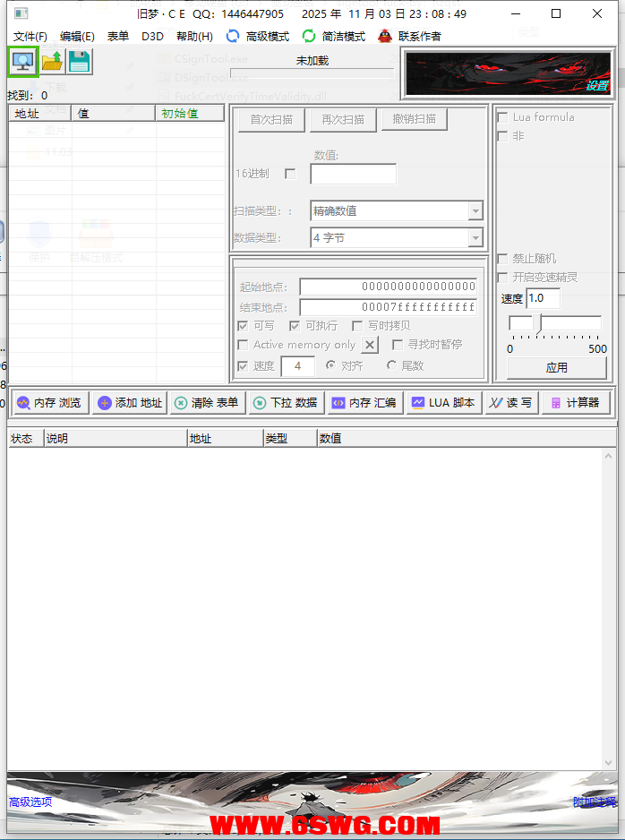
Task: Open the 文件(F) menu
Action: 30,37
